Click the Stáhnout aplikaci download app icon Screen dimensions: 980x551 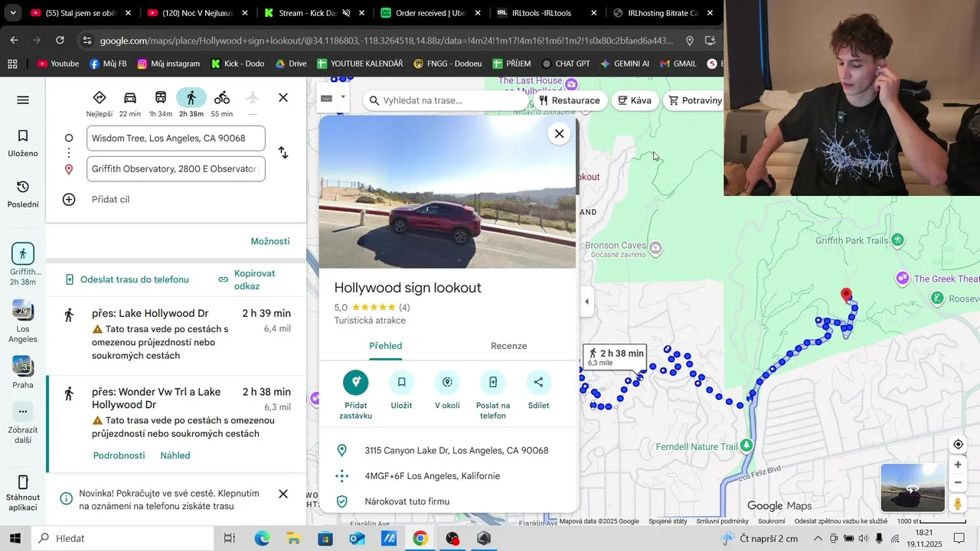coord(23,493)
